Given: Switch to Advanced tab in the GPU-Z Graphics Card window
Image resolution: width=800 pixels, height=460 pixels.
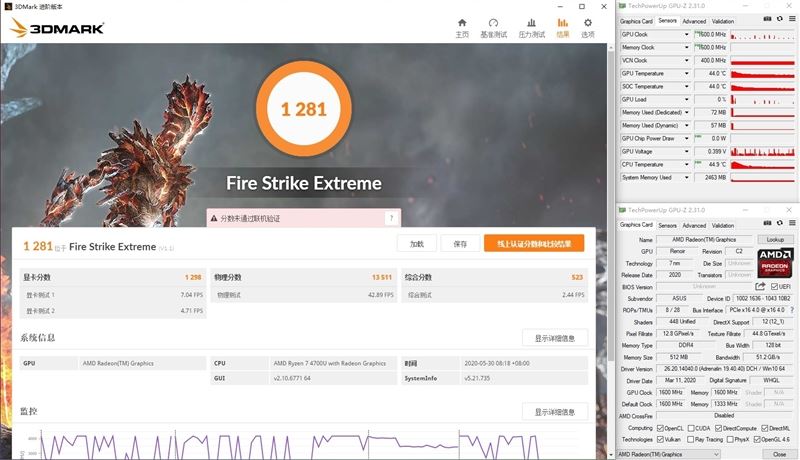Looking at the screenshot, I should point(694,225).
